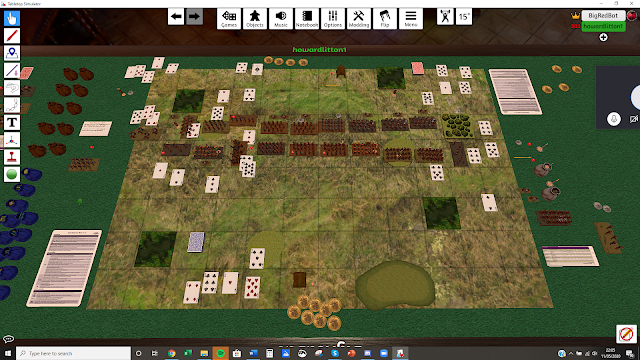
Task: Open the green player color circle
Action: click(12, 174)
